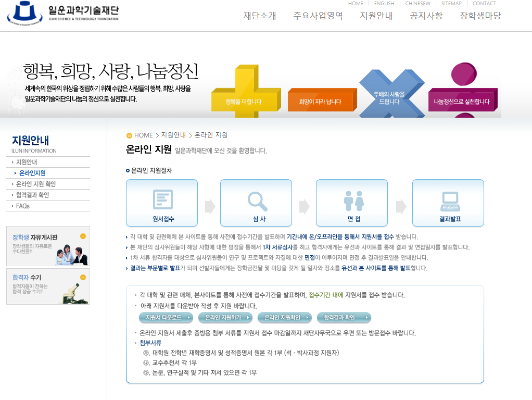Click the 온라인지원 sidebar menu entry

click(31, 173)
